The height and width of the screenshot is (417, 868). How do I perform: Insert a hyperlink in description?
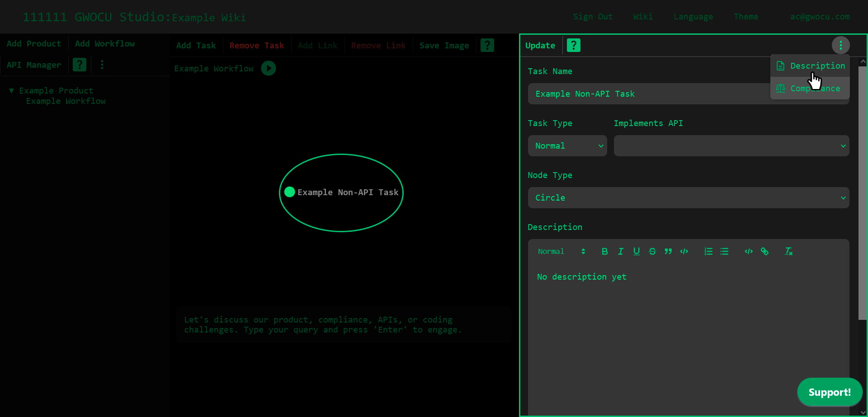coord(764,251)
